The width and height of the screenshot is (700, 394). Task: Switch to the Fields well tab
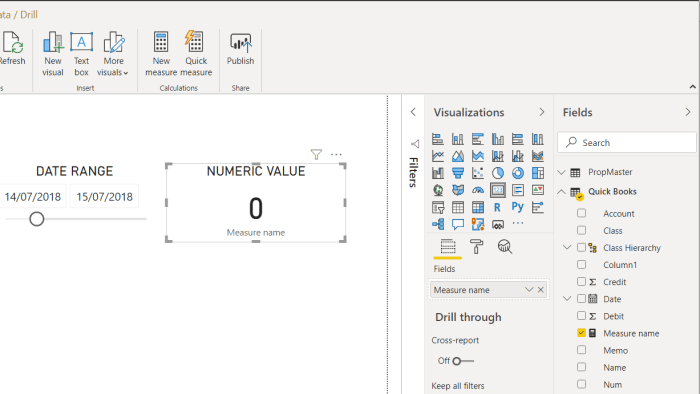point(448,247)
